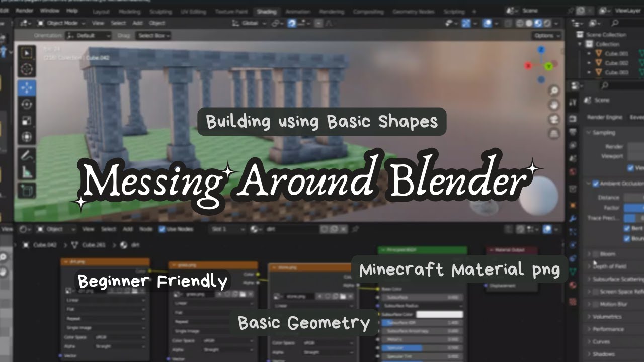Toggle Bounces Approximation checkbox
The height and width of the screenshot is (362, 644).
coord(627,239)
